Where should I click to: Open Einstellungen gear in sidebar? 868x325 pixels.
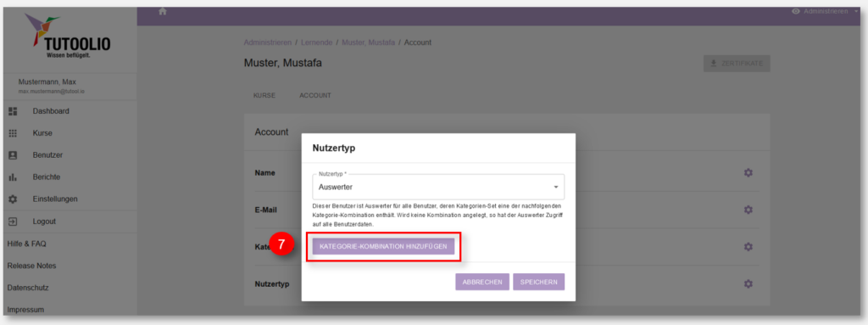(x=14, y=199)
